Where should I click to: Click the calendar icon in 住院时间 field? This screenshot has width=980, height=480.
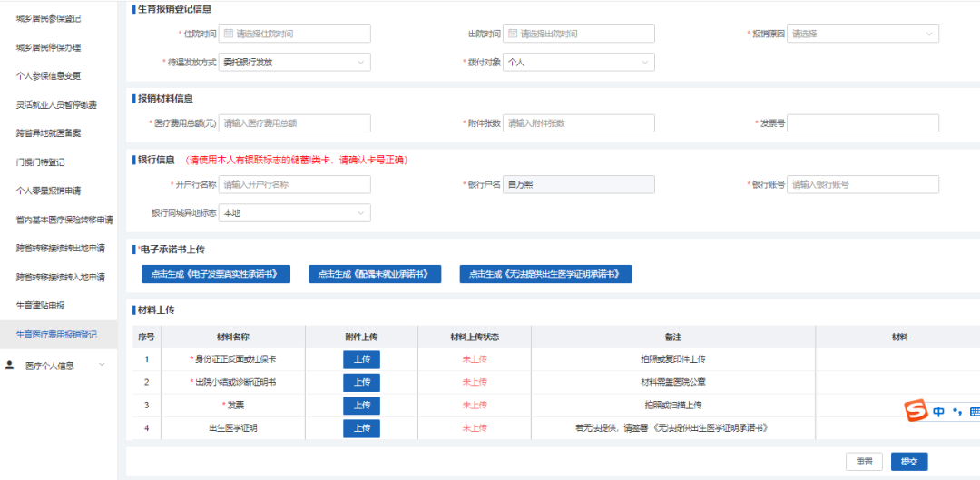[228, 34]
